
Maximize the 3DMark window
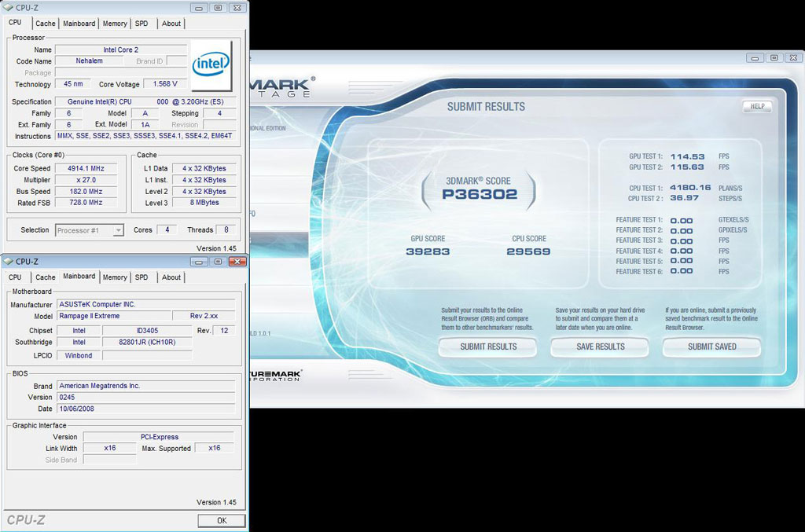click(774, 58)
